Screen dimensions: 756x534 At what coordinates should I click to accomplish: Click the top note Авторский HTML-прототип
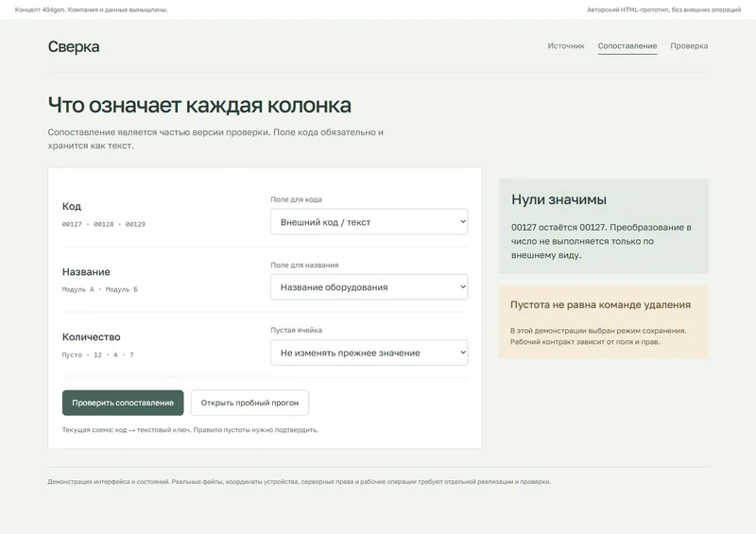(664, 9)
